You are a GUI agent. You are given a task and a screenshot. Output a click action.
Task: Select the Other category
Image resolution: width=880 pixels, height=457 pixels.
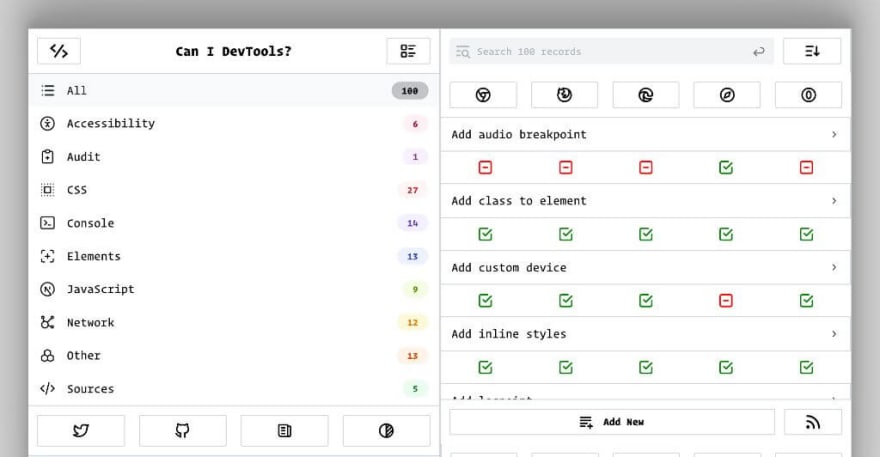coord(234,355)
